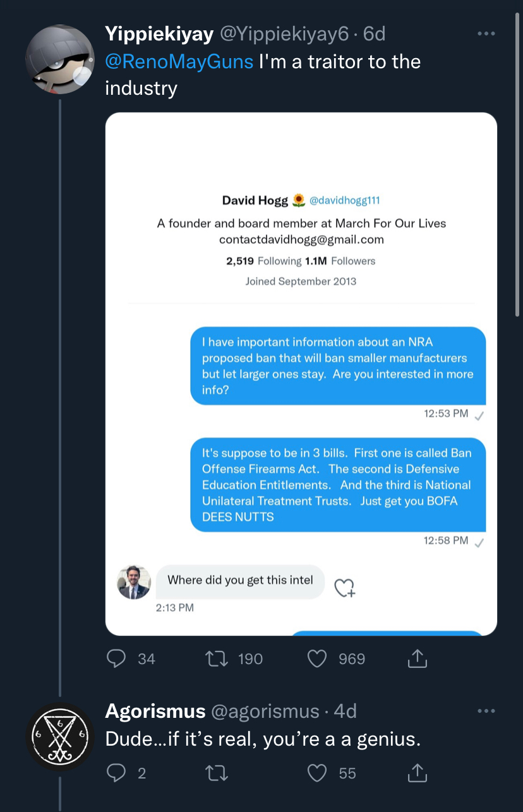523x812 pixels.
Task: Retweet the Agorismus reply
Action: (x=217, y=773)
